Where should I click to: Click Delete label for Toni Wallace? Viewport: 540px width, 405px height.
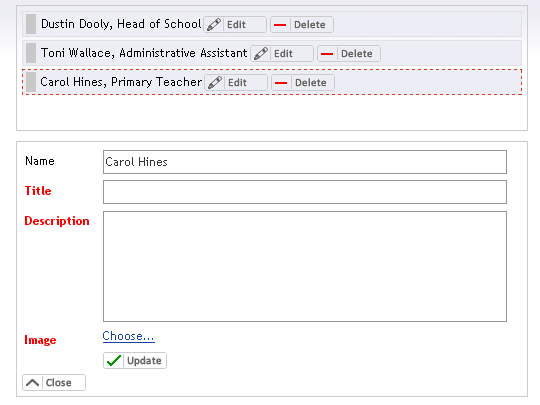(x=357, y=54)
